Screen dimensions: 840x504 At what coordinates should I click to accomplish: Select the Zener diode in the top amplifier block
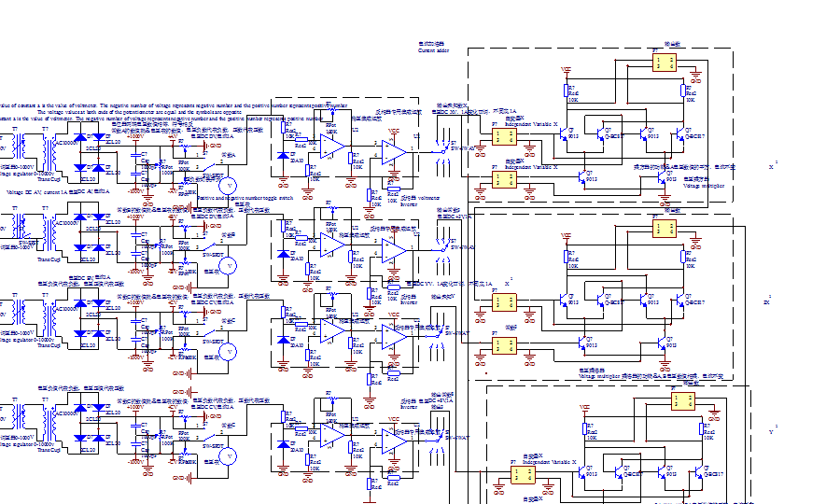click(283, 156)
